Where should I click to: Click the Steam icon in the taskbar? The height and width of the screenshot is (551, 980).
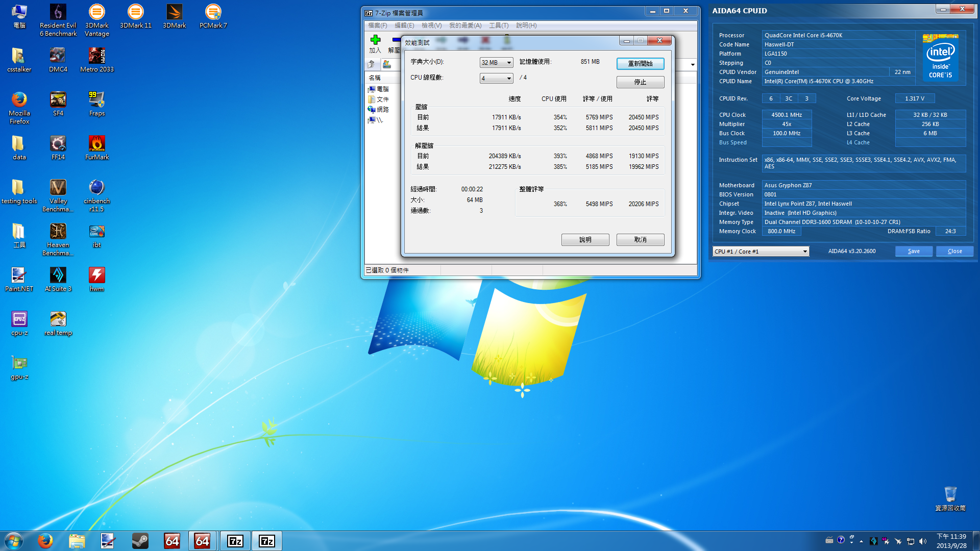(140, 541)
